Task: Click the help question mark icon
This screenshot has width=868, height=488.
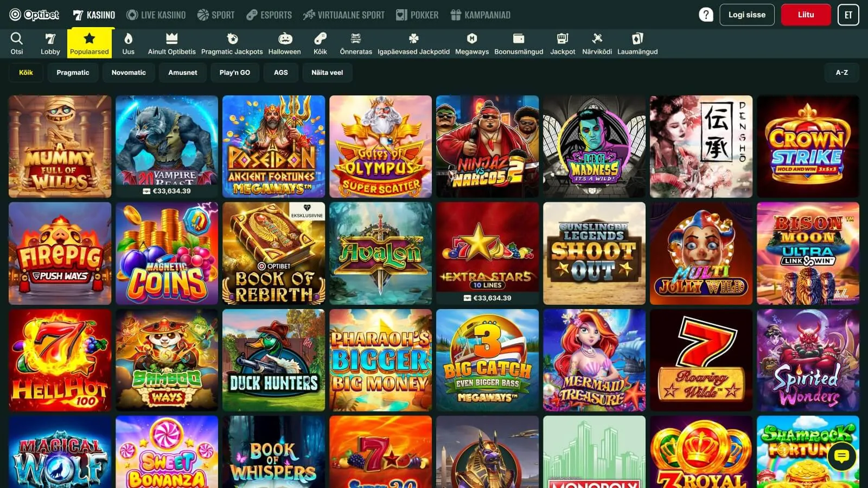Action: [x=706, y=15]
